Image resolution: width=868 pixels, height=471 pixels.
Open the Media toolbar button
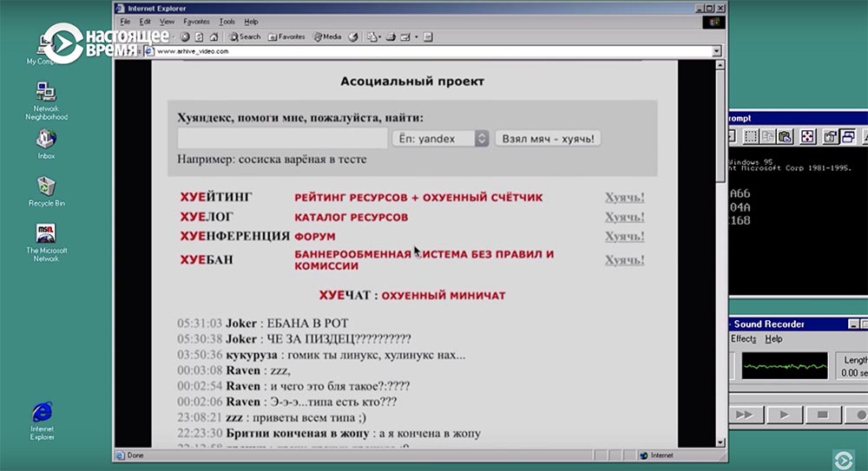pos(327,37)
